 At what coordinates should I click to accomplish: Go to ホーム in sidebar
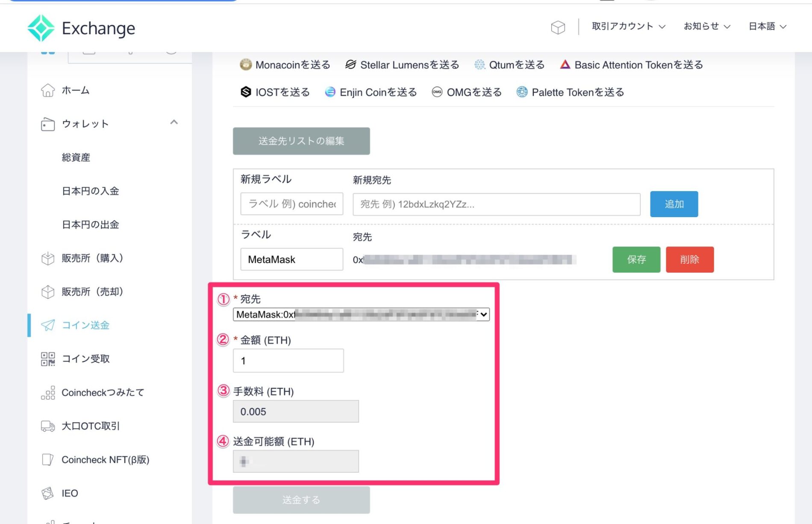pos(76,90)
